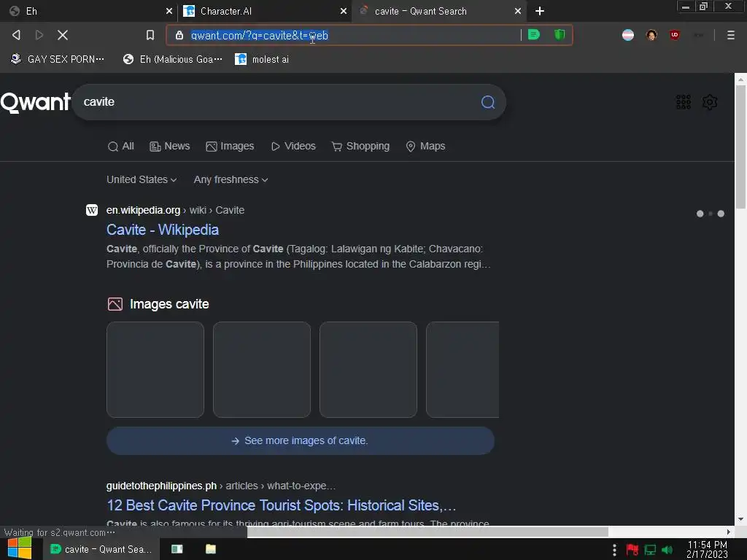Click the vertical scrollbar thumb

click(x=740, y=147)
